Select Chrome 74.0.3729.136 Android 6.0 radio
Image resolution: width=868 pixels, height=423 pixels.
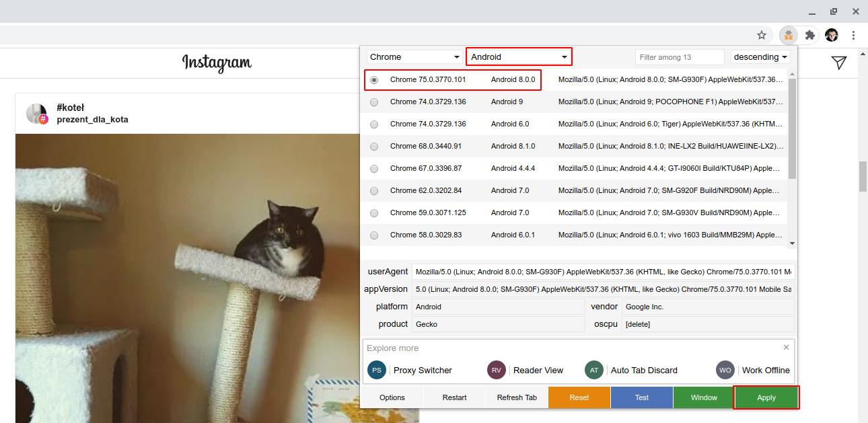pos(374,124)
